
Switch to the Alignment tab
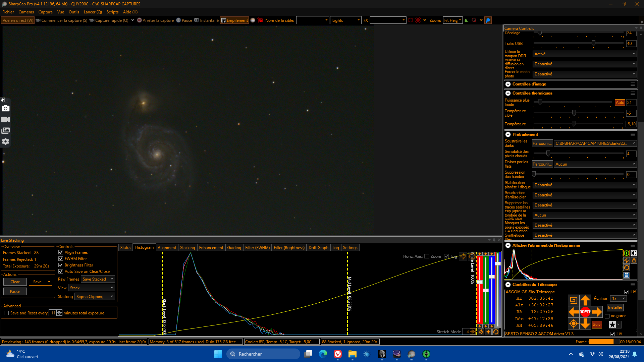[x=167, y=248]
